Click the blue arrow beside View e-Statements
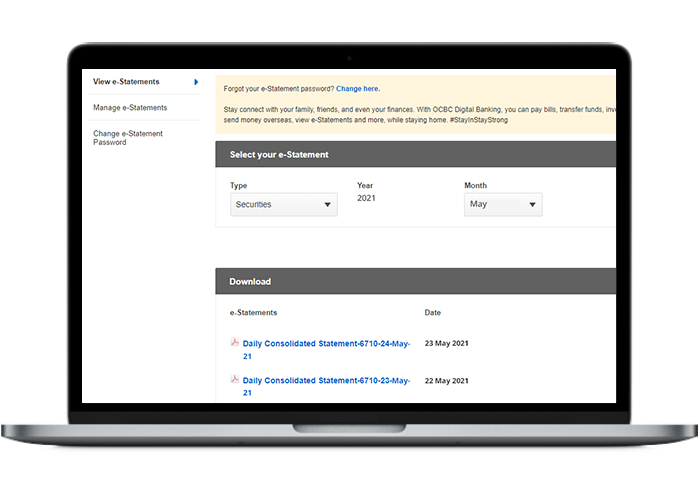The image size is (700, 500). tap(196, 82)
